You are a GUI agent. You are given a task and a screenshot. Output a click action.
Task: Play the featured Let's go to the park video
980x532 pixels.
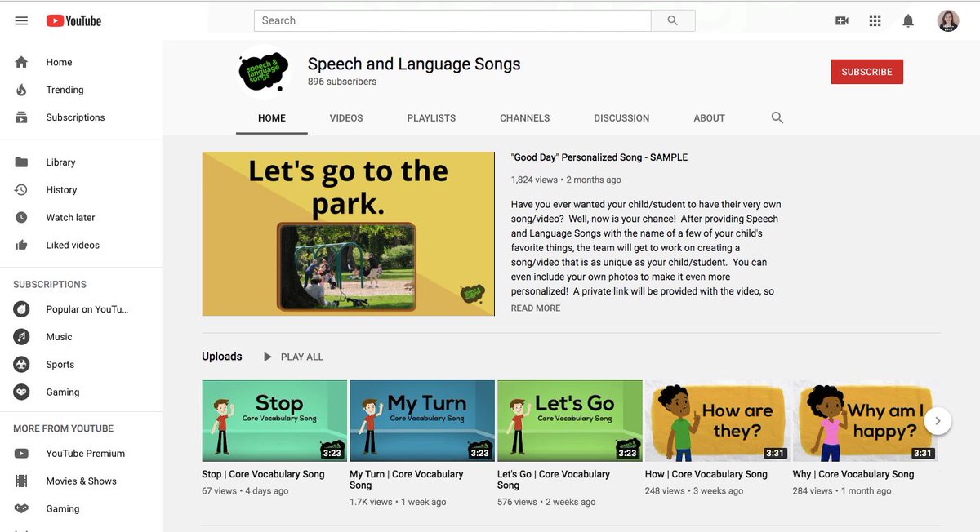point(348,233)
